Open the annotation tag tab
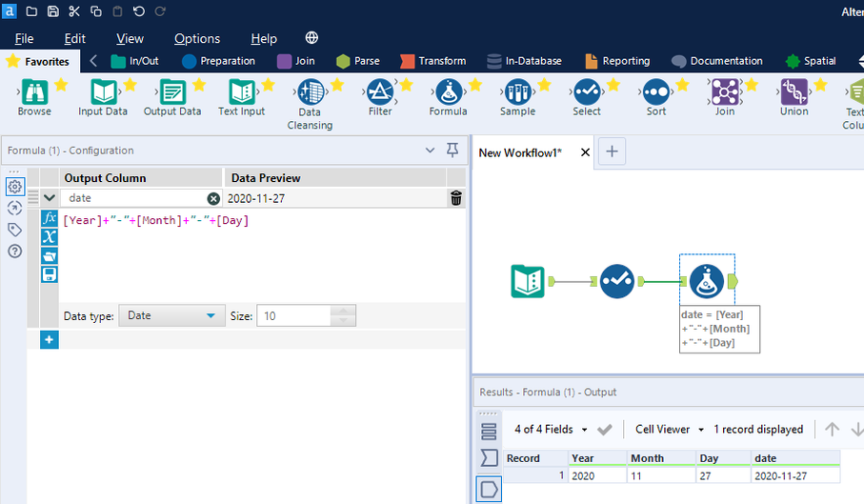Image resolution: width=864 pixels, height=504 pixels. (15, 230)
